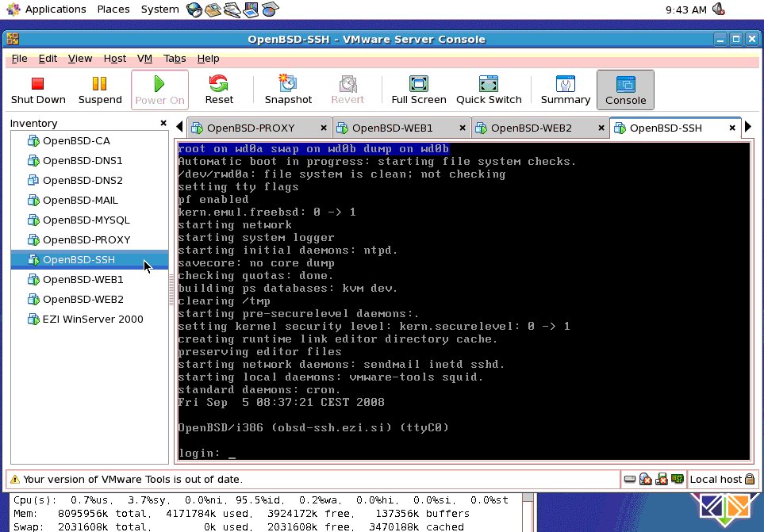Select OpenBSD-DNS2 in the inventory
Screen dimensions: 764x532
(x=90, y=180)
